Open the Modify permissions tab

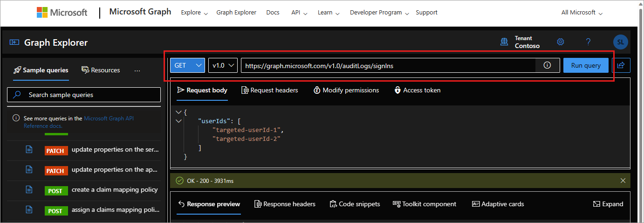346,90
